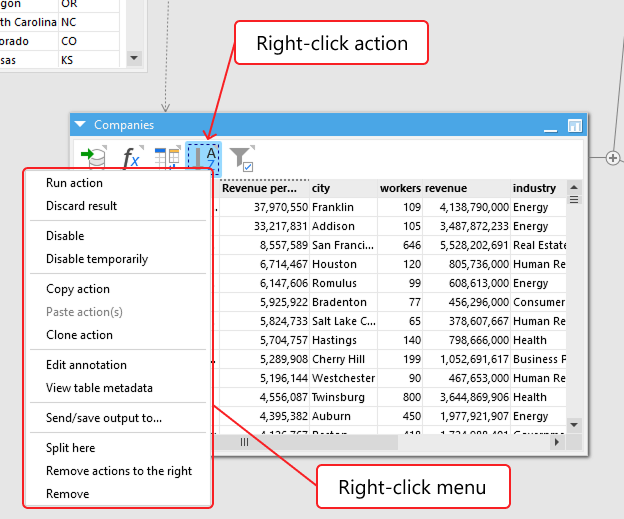Click the Consumer industry cell
This screenshot has height=519, width=624.
tap(539, 302)
